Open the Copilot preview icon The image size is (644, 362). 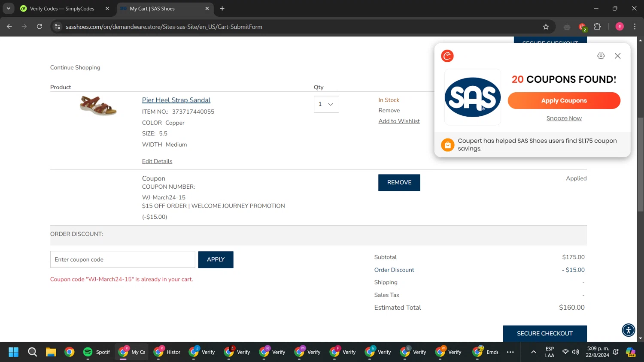coord(631,352)
